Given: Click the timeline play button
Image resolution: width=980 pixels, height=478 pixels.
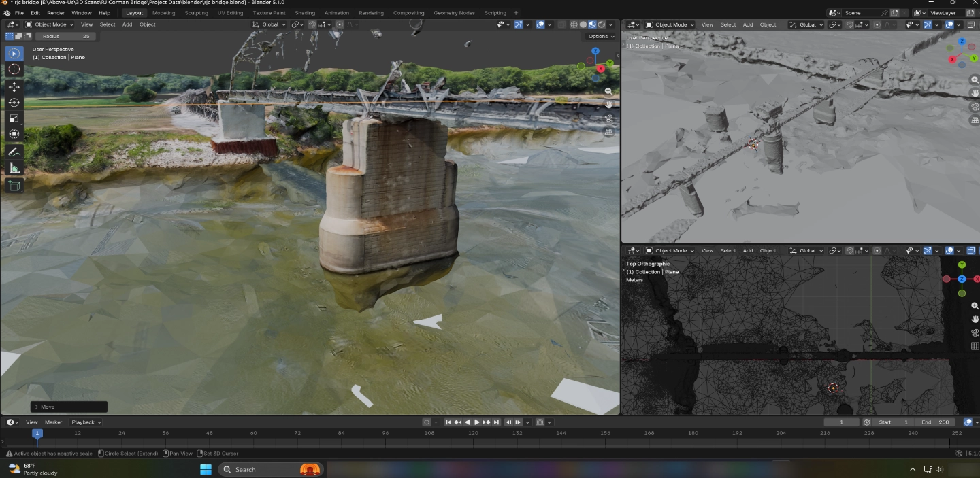Looking at the screenshot, I should [477, 422].
